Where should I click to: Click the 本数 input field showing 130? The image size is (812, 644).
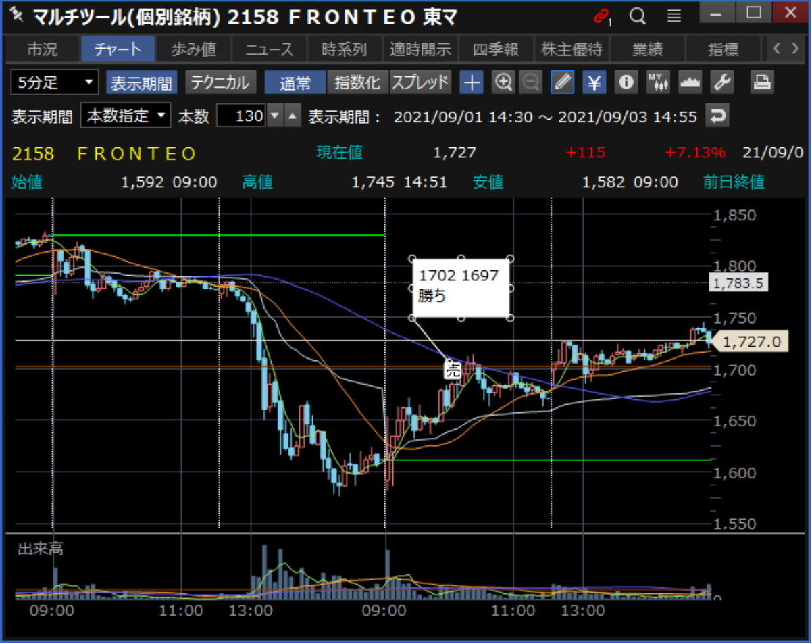pyautogui.click(x=241, y=116)
